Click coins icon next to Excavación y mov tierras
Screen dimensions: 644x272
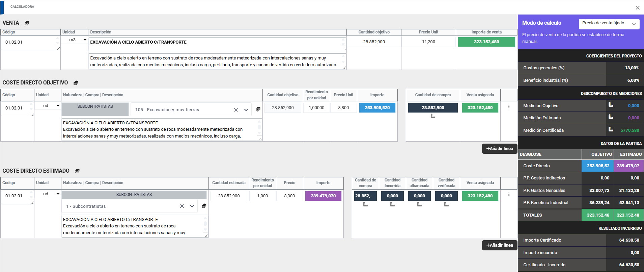pyautogui.click(x=258, y=109)
